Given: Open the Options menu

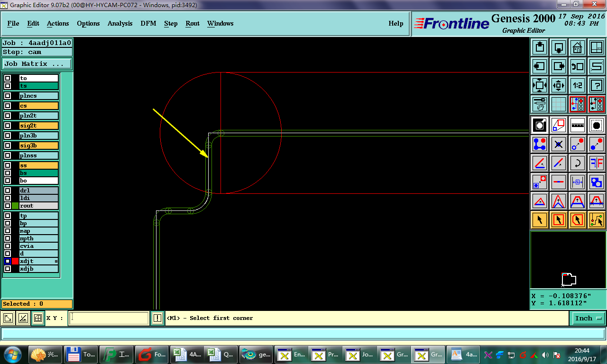Looking at the screenshot, I should pos(88,23).
